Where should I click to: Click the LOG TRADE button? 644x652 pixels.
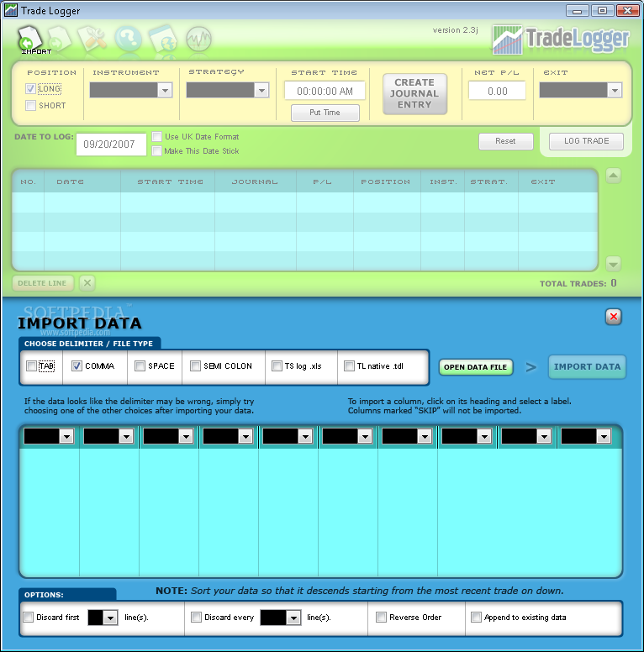(x=586, y=141)
